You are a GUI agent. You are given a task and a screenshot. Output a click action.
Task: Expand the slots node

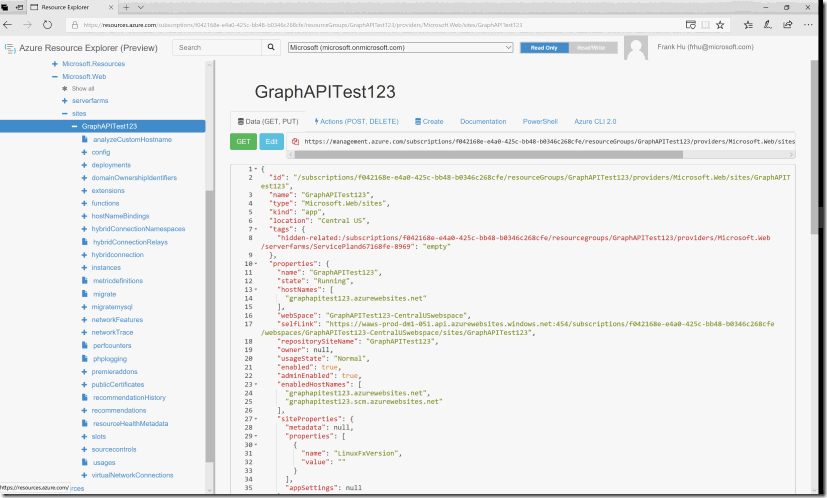pyautogui.click(x=84, y=437)
